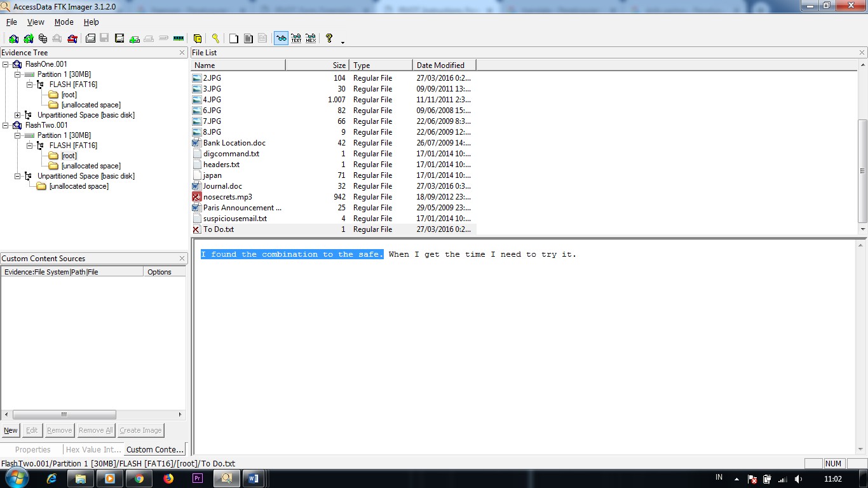Screen dimensions: 868x488
Task: Open the File menu
Action: (11, 22)
